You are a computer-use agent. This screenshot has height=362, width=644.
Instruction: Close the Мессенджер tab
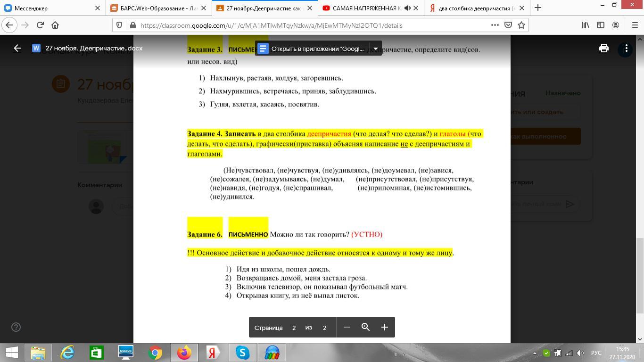98,8
